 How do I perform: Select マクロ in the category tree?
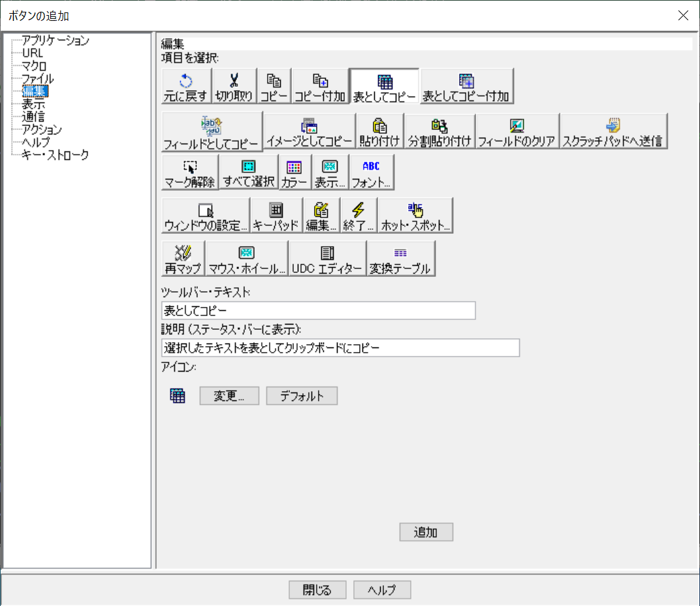[x=34, y=66]
